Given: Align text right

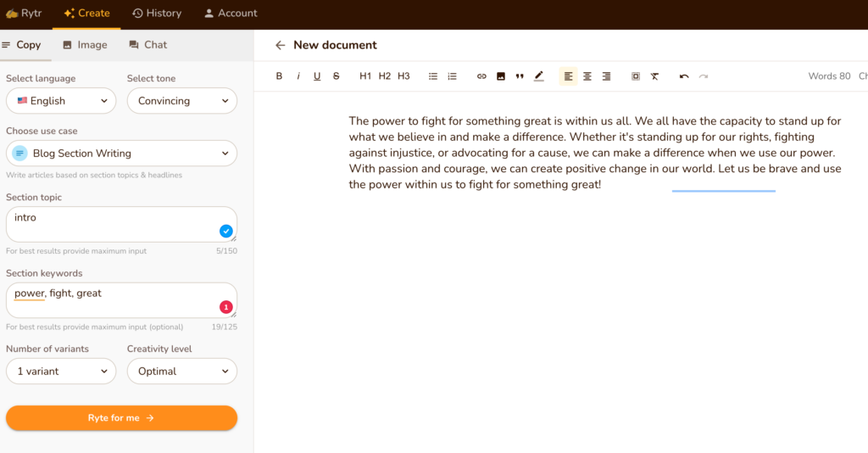Looking at the screenshot, I should [606, 76].
